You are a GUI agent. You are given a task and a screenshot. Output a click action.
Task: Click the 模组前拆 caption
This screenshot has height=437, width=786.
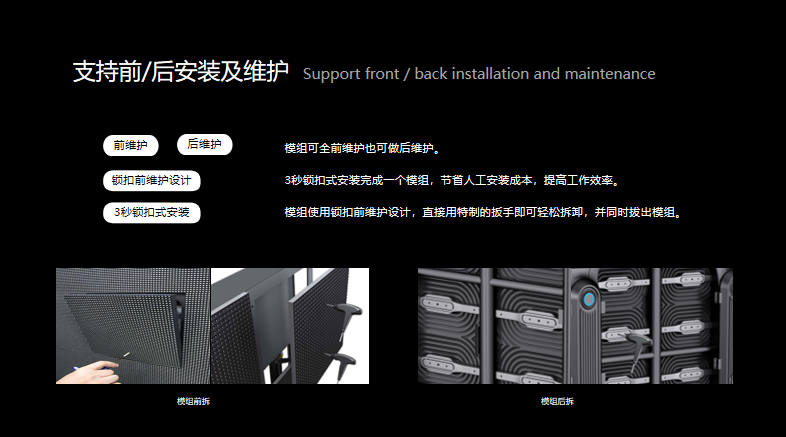[x=193, y=401]
